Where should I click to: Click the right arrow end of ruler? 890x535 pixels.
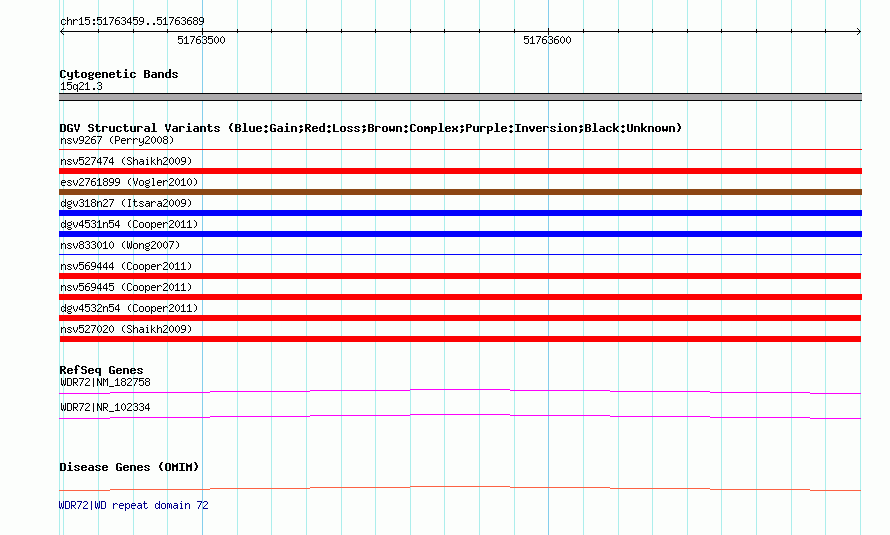(x=858, y=32)
